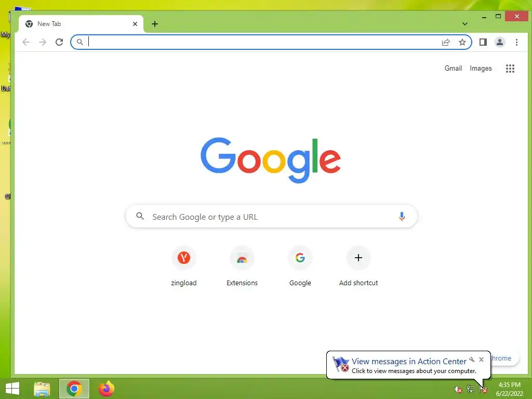Add a new shortcut tile
Screen dimensions: 532x399
tap(358, 267)
